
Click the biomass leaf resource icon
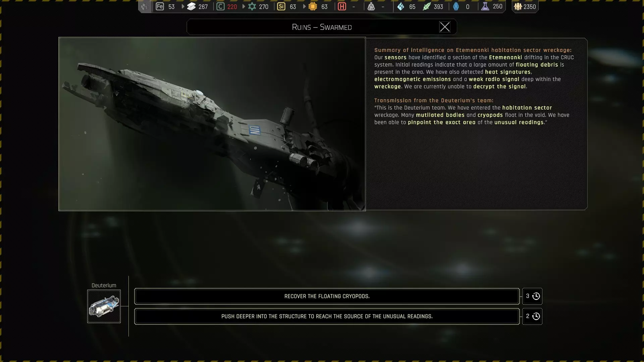426,6
